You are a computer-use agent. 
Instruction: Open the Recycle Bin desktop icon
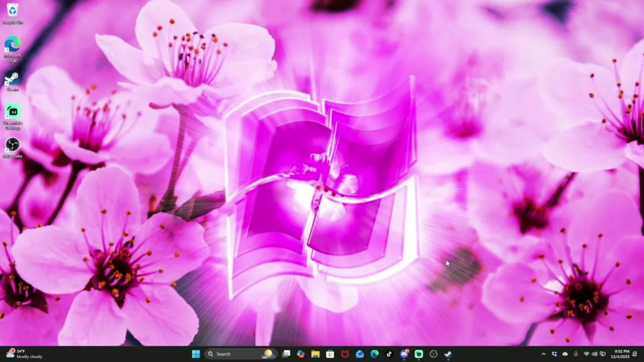(x=13, y=14)
